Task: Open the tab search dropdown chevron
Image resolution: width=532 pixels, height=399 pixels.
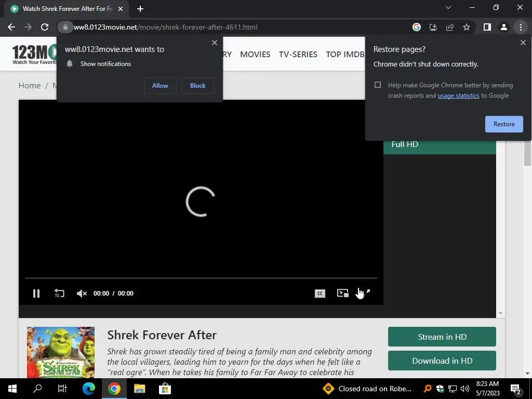Action: (x=448, y=7)
